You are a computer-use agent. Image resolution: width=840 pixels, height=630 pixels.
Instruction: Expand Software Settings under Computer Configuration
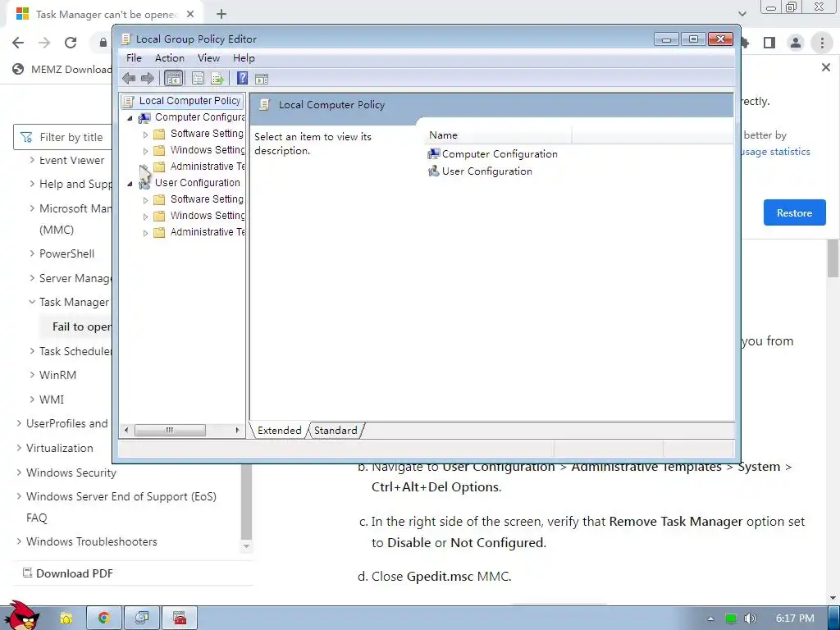click(x=145, y=135)
